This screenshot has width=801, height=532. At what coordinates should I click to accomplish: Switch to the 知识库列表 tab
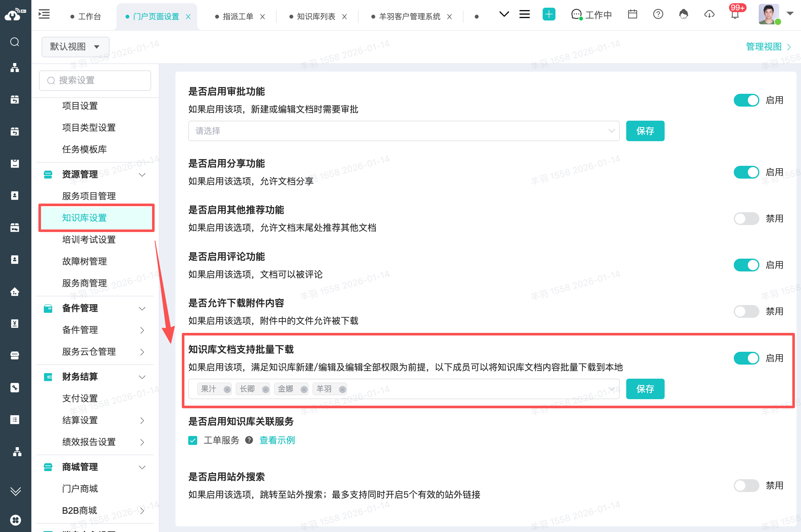[x=316, y=16]
